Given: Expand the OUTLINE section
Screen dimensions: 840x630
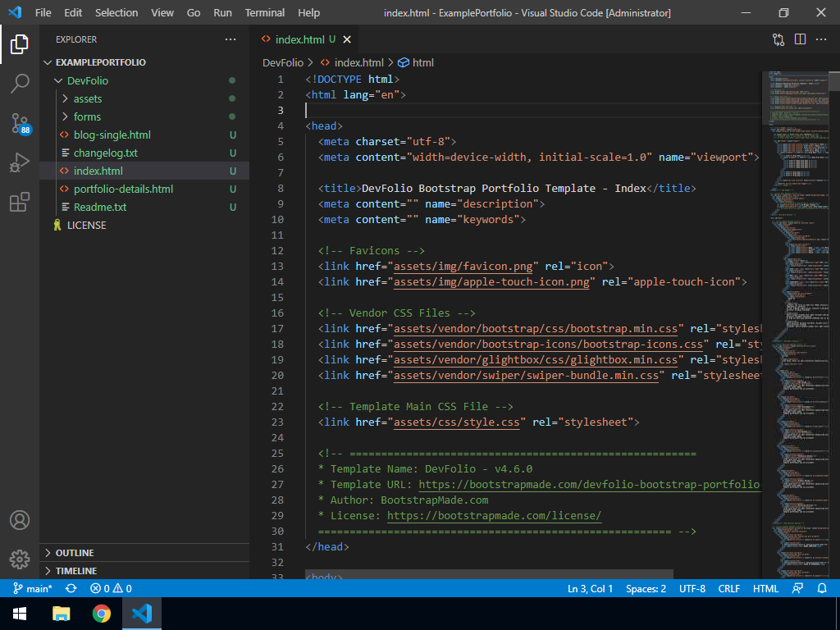Looking at the screenshot, I should pos(75,553).
